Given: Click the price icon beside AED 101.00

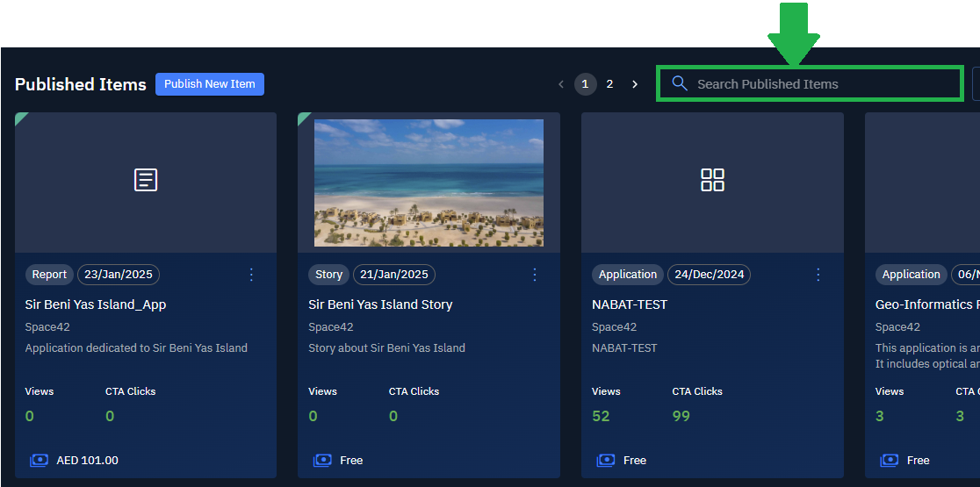Looking at the screenshot, I should coord(39,460).
